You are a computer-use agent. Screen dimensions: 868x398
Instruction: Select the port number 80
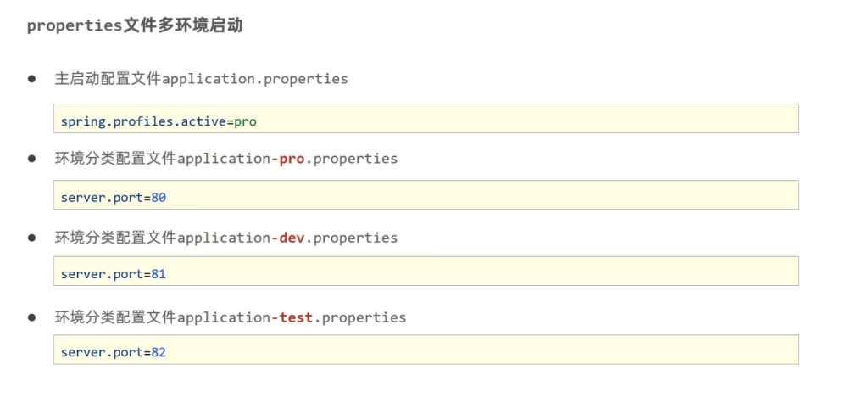(x=158, y=198)
